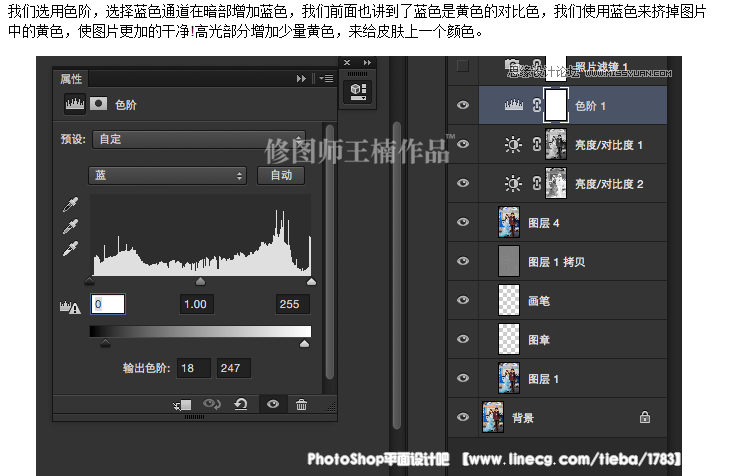Click the output black slider handle
This screenshot has width=731, height=476.
pos(105,344)
